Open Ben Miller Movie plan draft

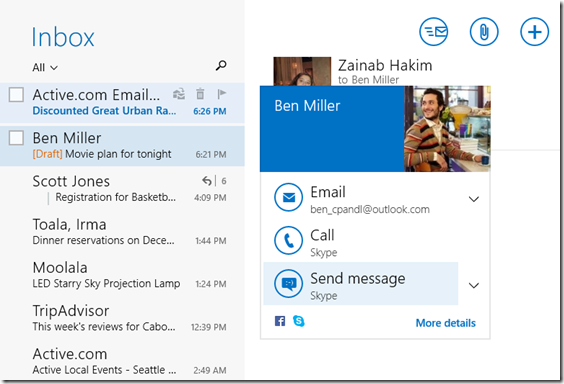(122, 146)
